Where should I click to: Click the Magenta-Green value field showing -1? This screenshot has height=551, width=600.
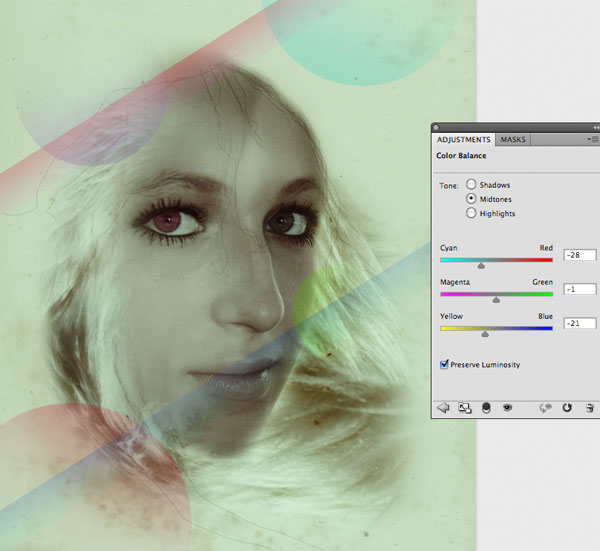click(580, 289)
